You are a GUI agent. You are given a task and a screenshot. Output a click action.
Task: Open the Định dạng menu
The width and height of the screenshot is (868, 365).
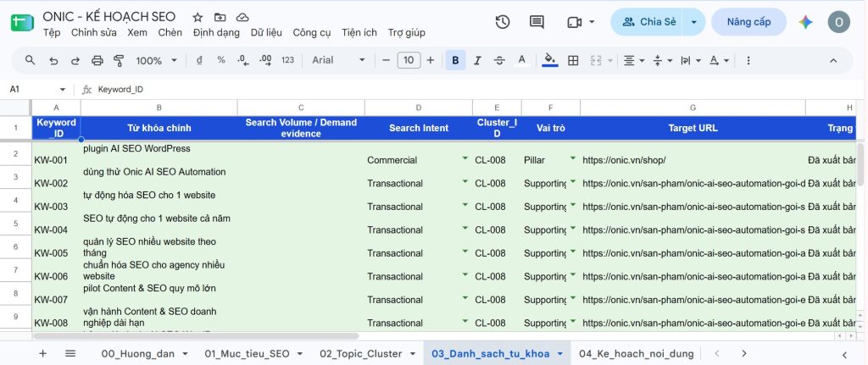[216, 33]
